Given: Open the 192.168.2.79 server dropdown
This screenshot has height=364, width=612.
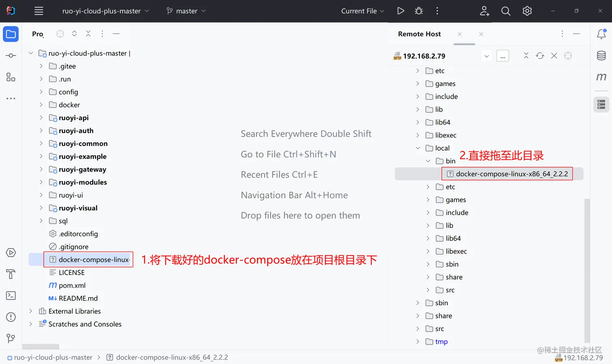Looking at the screenshot, I should pos(487,56).
